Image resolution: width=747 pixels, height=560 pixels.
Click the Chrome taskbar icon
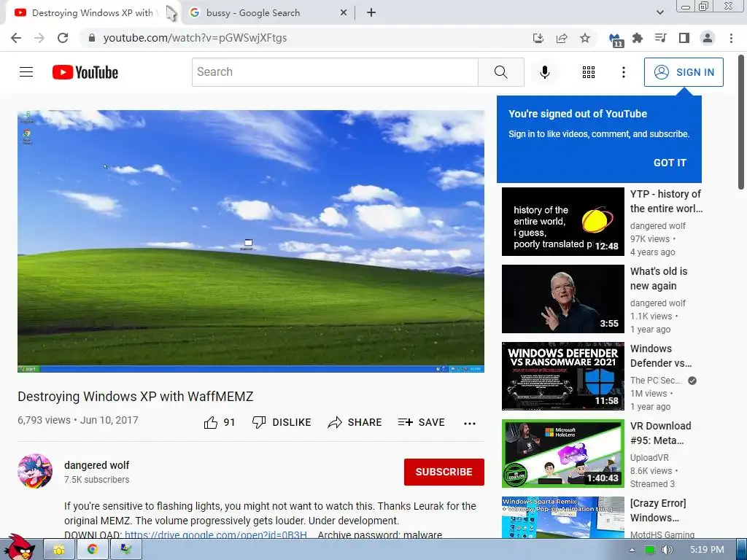[x=93, y=550]
